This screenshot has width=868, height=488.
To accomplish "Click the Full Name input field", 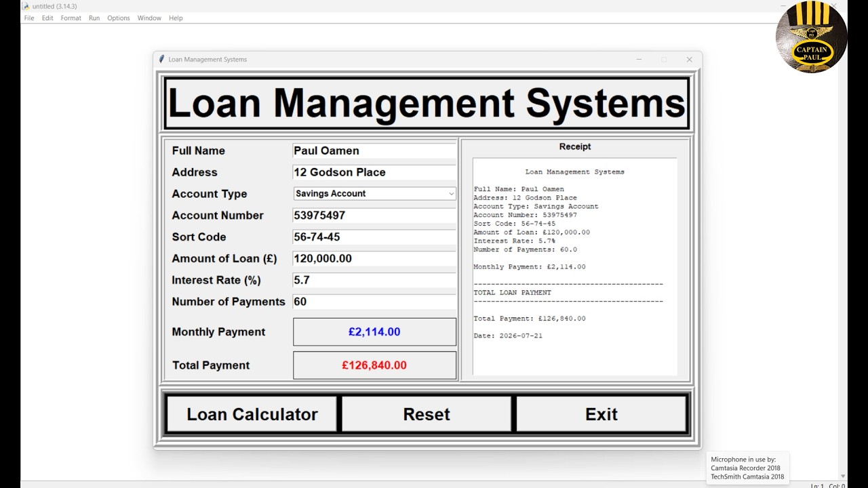I will pyautogui.click(x=374, y=150).
